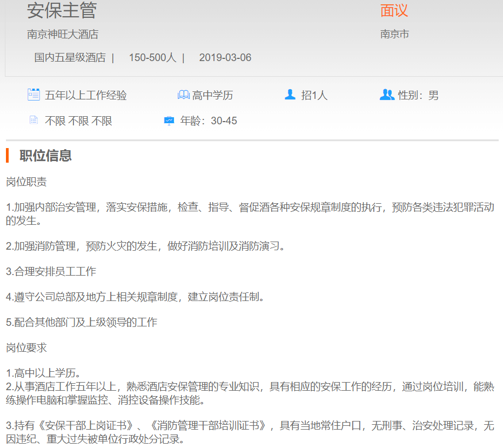The image size is (503, 448).
Task: Click the 面议 salary text
Action: pos(394,10)
